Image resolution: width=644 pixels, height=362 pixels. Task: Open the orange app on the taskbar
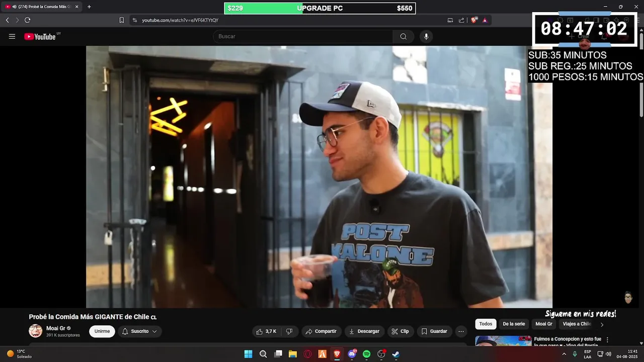click(323, 354)
